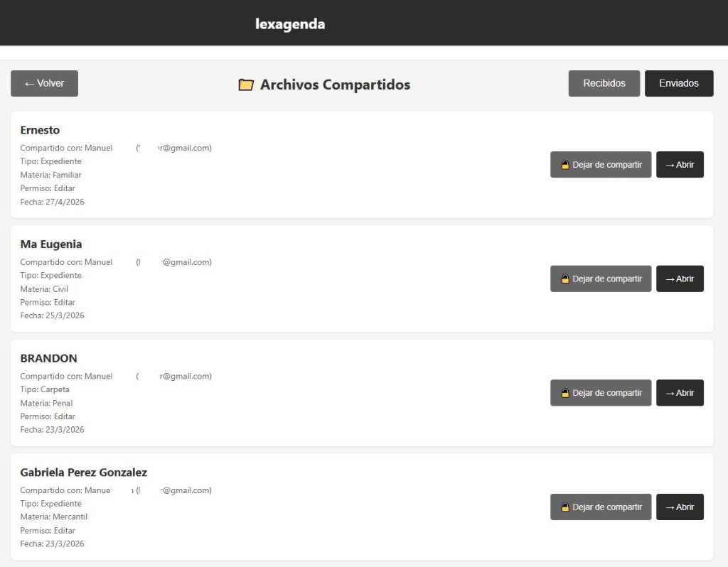Open the BRANDON carpeta with Abrir
728x567 pixels.
tap(680, 393)
